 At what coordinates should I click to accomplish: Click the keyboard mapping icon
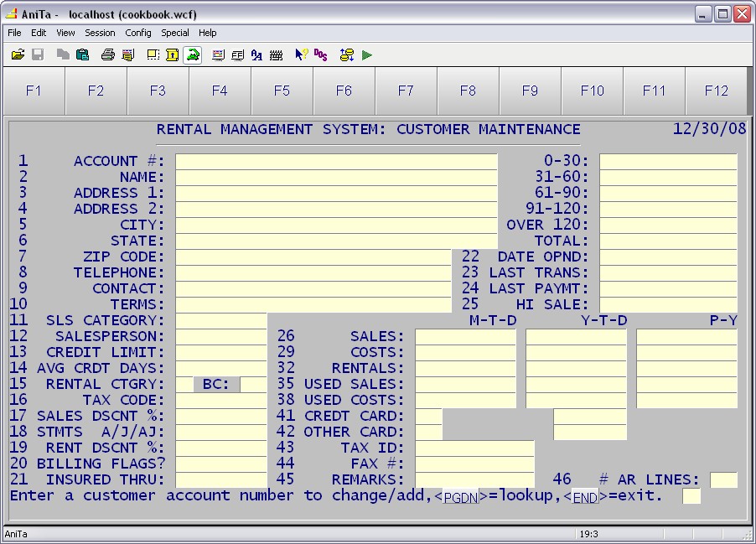coord(276,55)
